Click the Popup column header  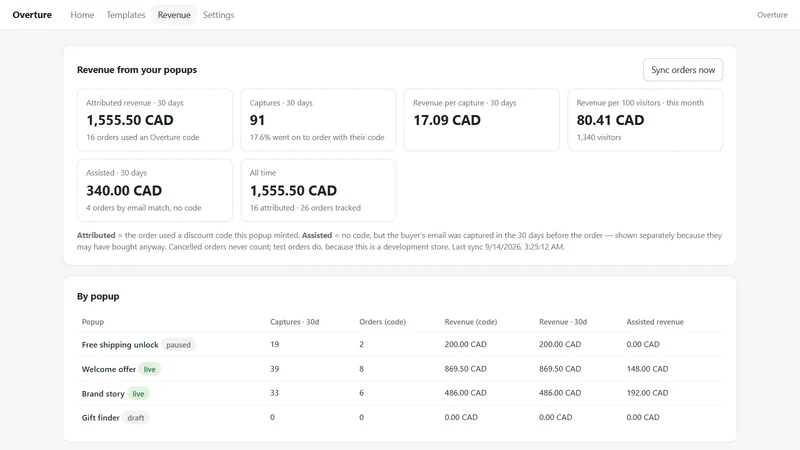pos(93,322)
